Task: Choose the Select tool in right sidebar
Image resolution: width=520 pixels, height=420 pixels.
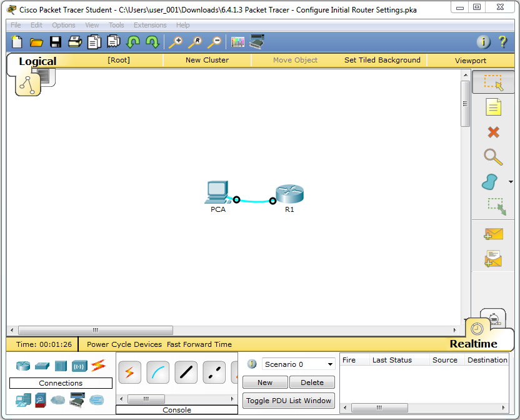Action: point(494,82)
